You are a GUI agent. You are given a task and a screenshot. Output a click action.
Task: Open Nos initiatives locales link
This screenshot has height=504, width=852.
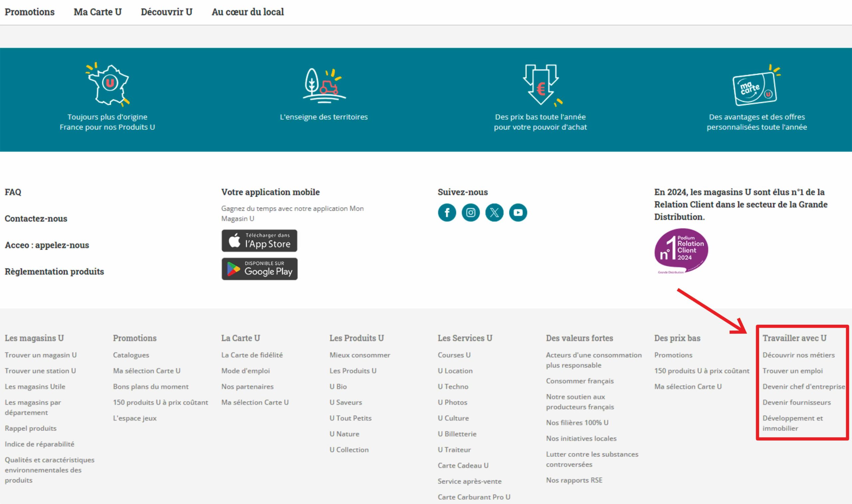click(581, 438)
